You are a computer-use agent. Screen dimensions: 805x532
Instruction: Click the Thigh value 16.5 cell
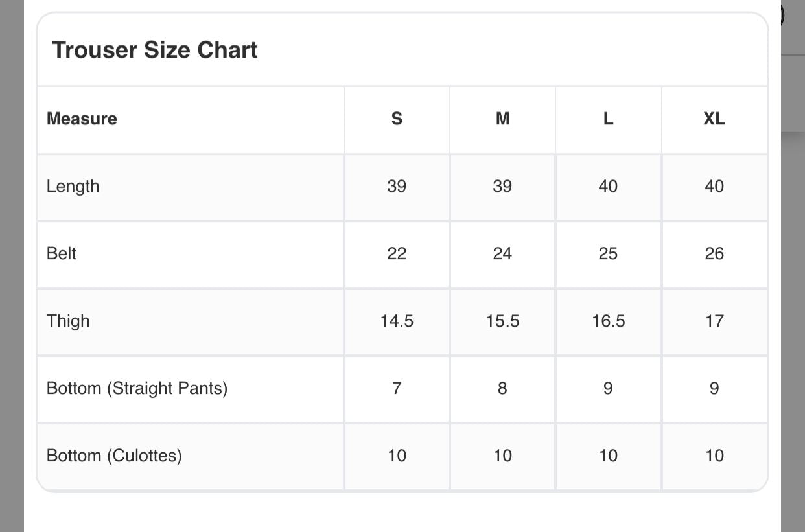tap(608, 321)
